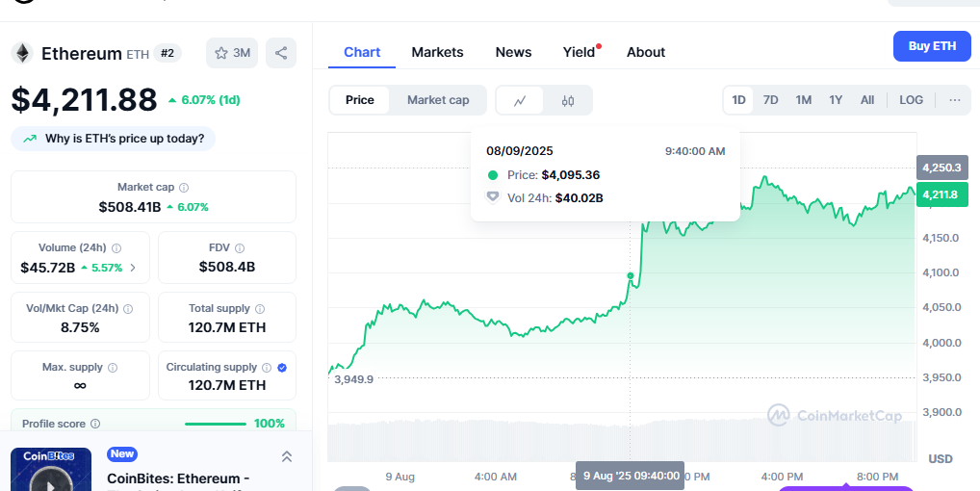Play the CoinBites video thumbnail
This screenshot has width=980, height=491.
[x=51, y=470]
